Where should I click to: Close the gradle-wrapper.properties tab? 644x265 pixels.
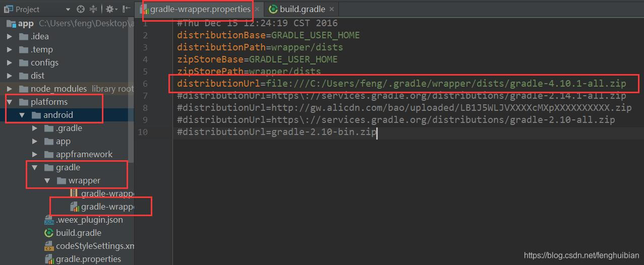pos(258,9)
